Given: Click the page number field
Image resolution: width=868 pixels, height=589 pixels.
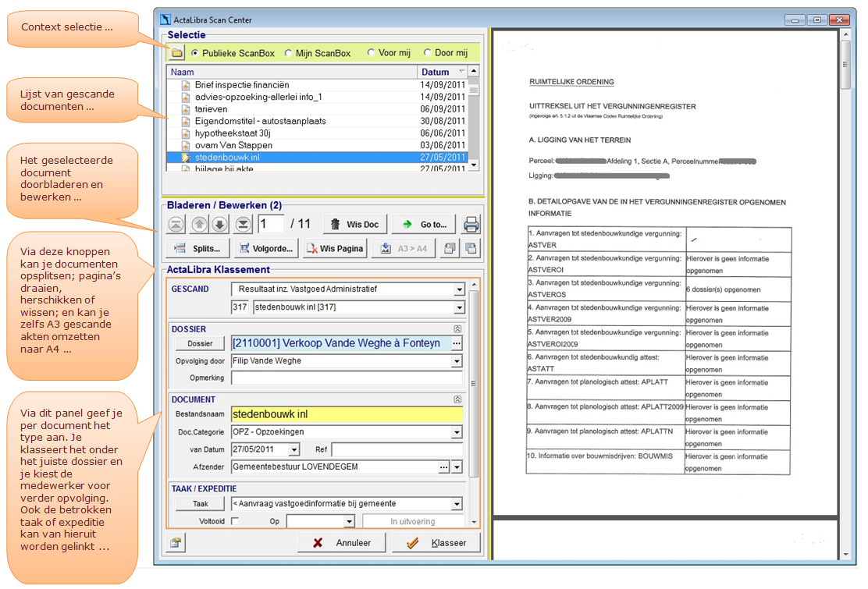Looking at the screenshot, I should (x=271, y=224).
